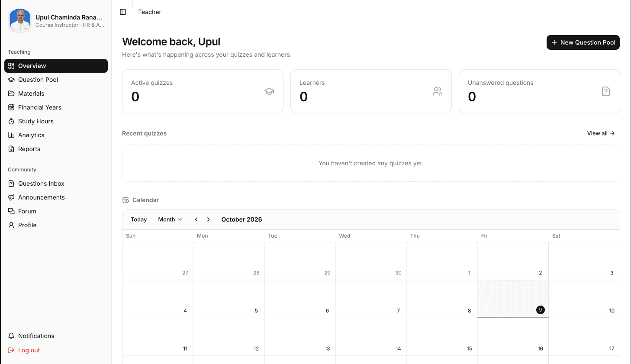Screen dimensions: 631x364
Task: Click the Upul Chaminda Rana... user name
Action: pyautogui.click(x=69, y=17)
